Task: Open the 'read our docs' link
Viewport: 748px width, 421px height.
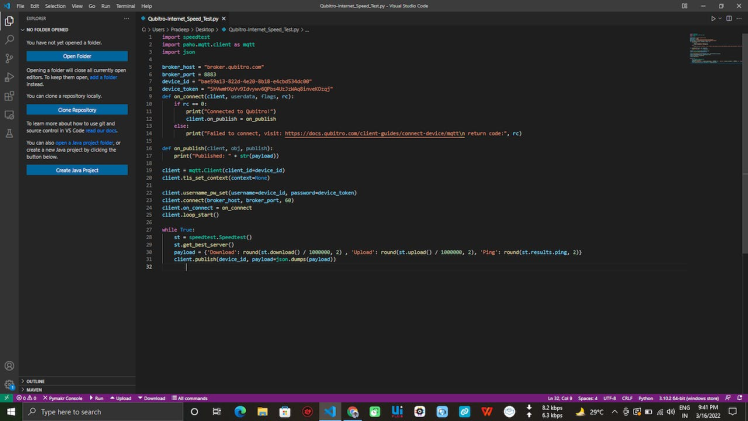Action: pos(100,131)
